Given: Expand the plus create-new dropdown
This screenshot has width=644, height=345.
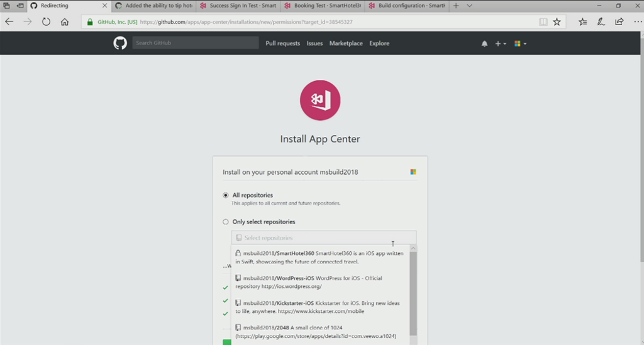Looking at the screenshot, I should 500,44.
